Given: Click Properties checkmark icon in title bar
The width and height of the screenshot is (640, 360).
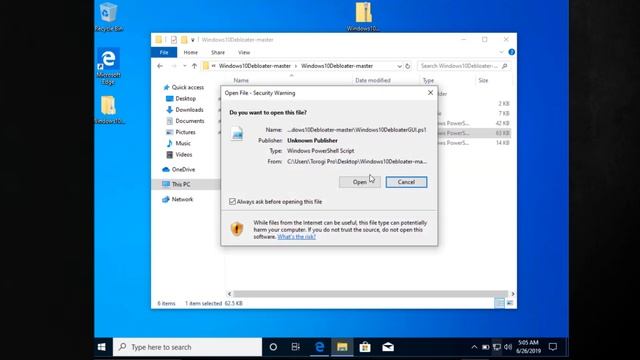Looking at the screenshot, I should click(x=174, y=40).
